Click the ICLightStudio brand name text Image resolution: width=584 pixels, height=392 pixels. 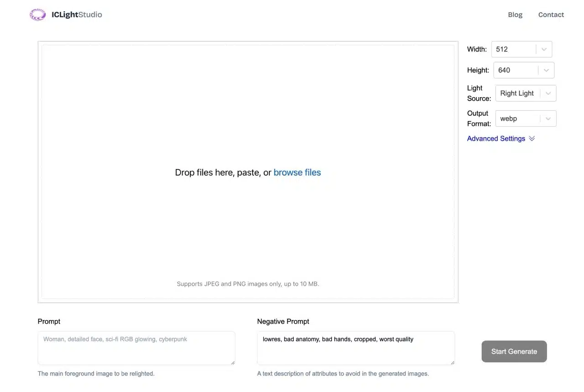tap(77, 15)
